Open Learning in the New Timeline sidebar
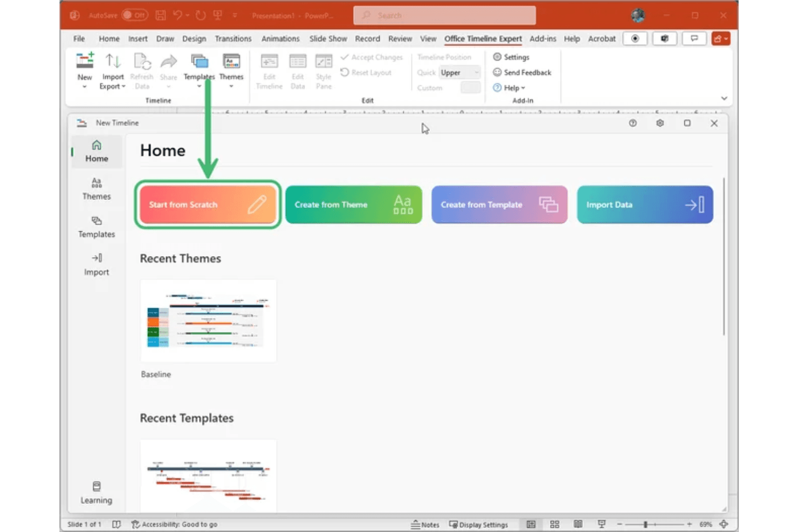The height and width of the screenshot is (532, 798). [97, 493]
